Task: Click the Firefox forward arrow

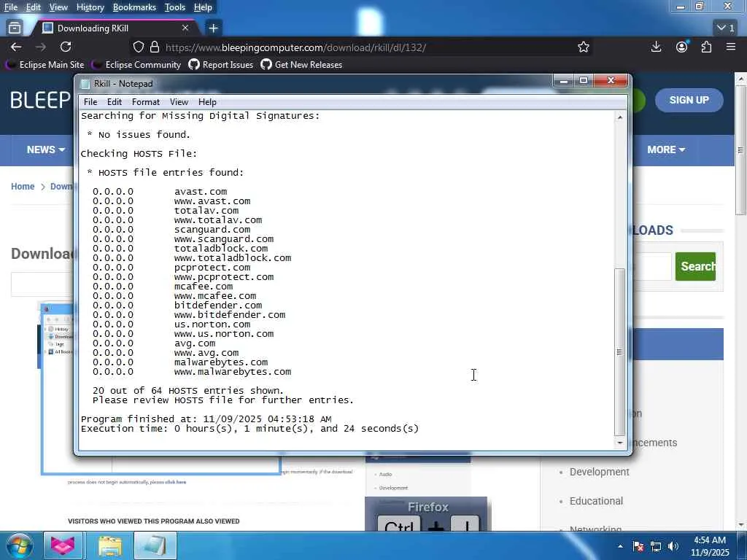Action: pyautogui.click(x=41, y=47)
